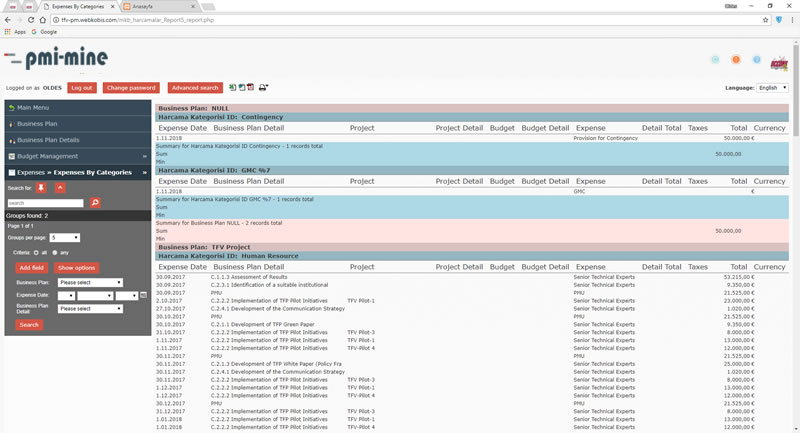Open Apps grid in bookmarks bar
The image size is (800, 433).
click(x=15, y=32)
